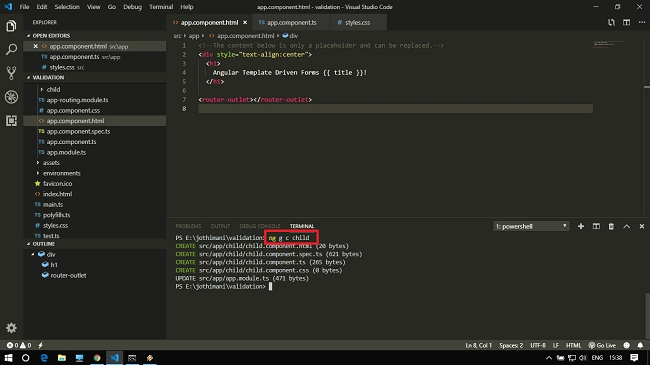Close the terminal panel

[642, 226]
